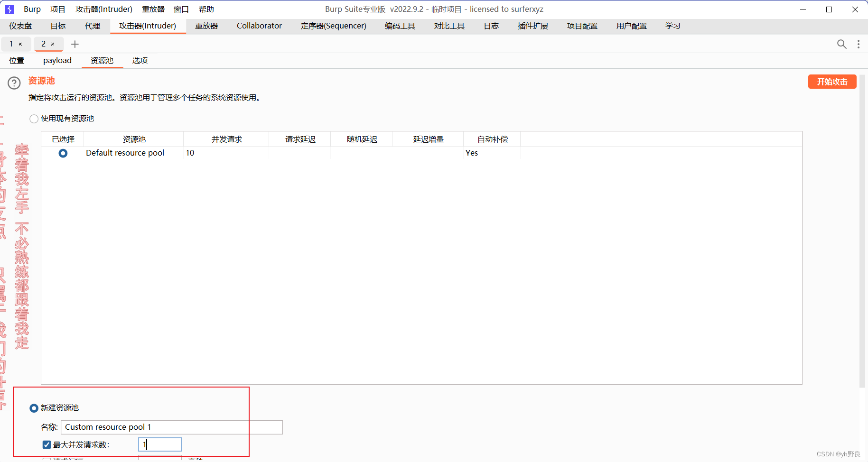The height and width of the screenshot is (462, 868).
Task: Open the 项目 menu
Action: (x=58, y=9)
